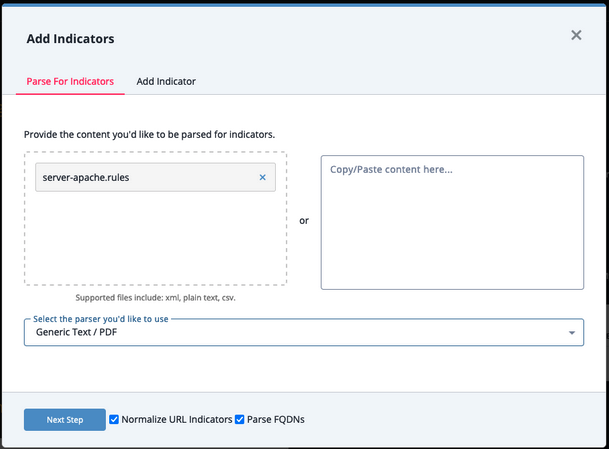This screenshot has width=609, height=449.
Task: Click the Add Indicators heading
Action: pyautogui.click(x=70, y=39)
